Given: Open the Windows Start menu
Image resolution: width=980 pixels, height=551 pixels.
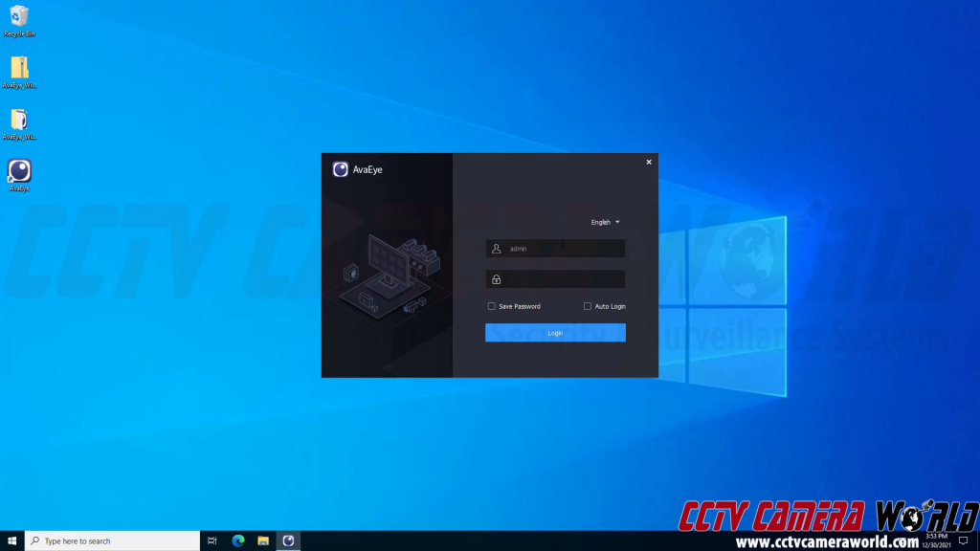Looking at the screenshot, I should tap(11, 540).
